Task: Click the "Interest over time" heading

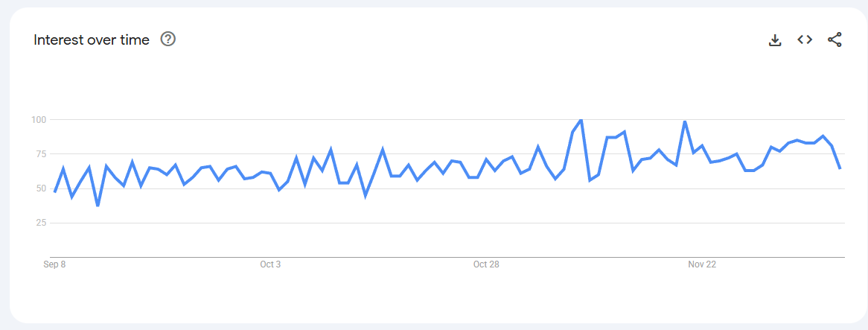Action: [x=92, y=40]
